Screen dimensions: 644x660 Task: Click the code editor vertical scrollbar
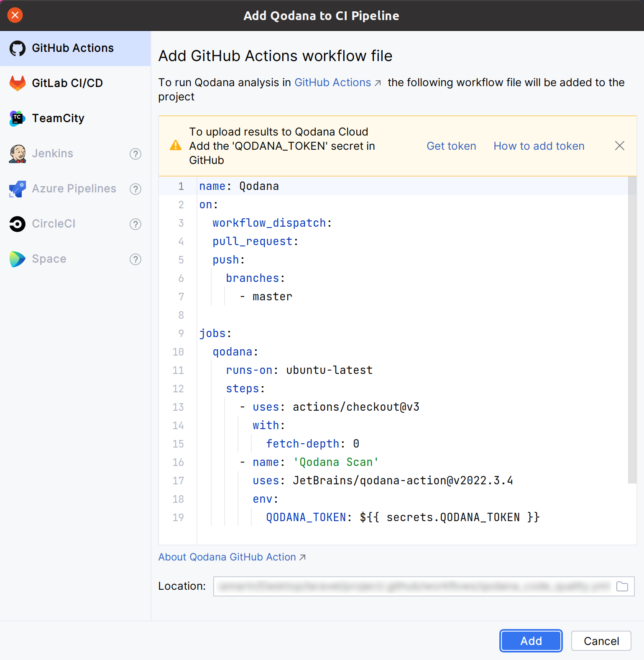click(x=632, y=330)
